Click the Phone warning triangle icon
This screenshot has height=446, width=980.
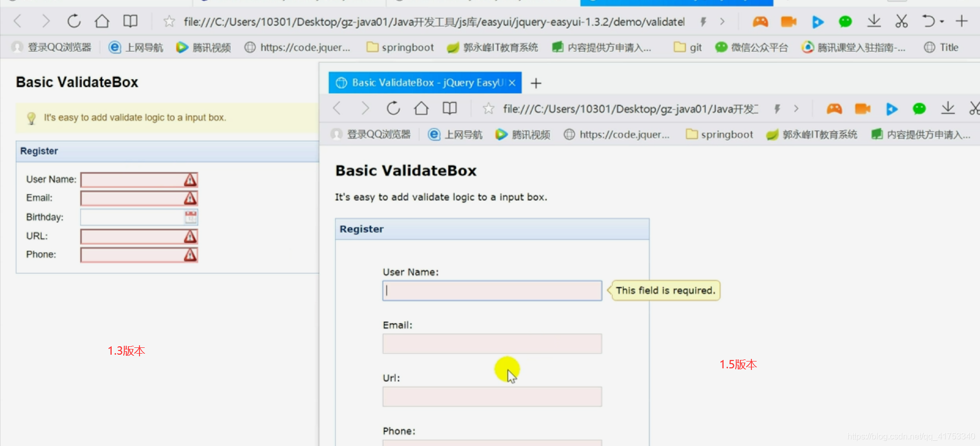coord(190,255)
